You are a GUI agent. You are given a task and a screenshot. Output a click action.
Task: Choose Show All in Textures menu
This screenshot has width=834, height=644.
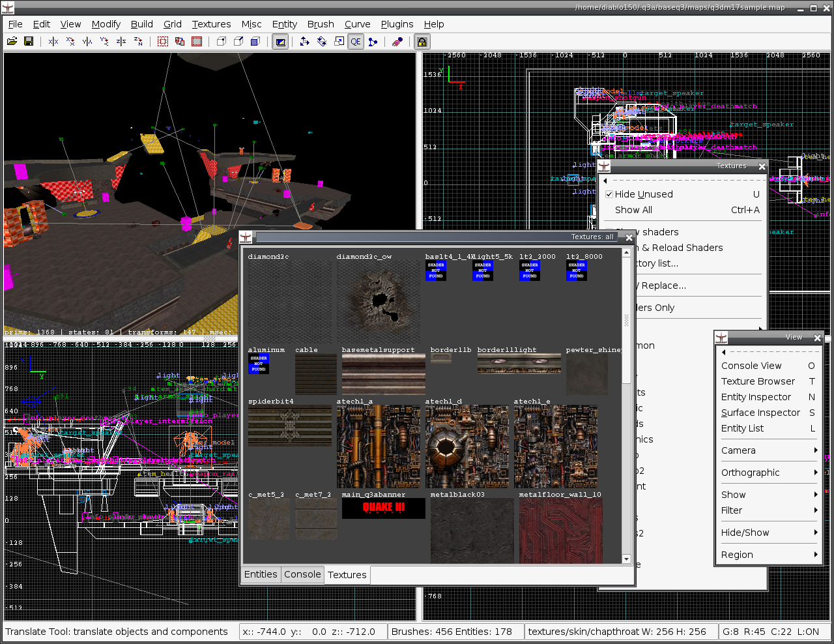click(x=682, y=210)
